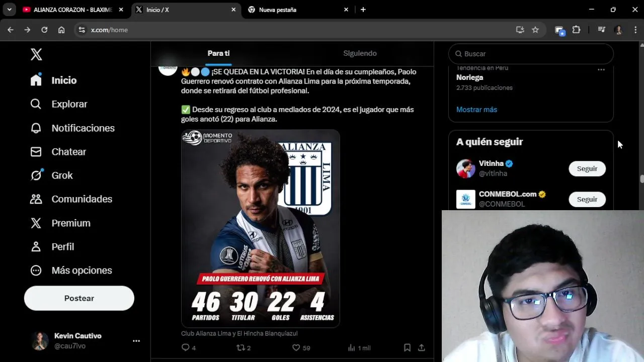Open Paolo Guerrero post image
644x362 pixels.
261,229
